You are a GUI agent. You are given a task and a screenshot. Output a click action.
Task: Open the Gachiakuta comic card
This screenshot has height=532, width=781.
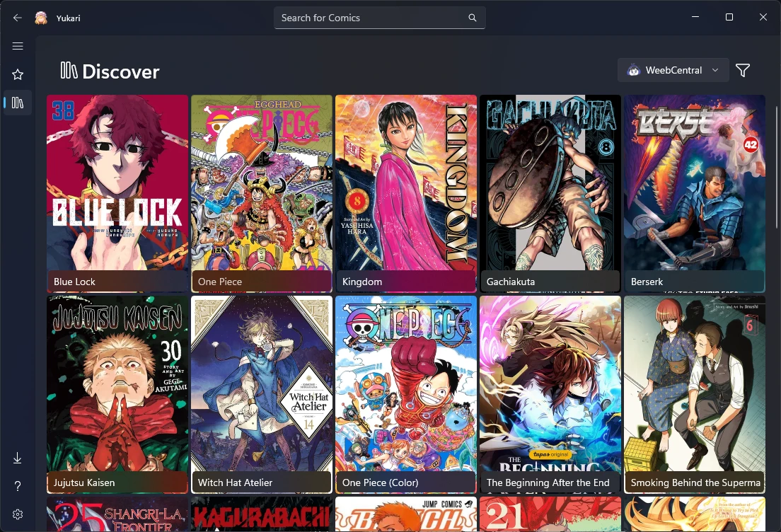tap(550, 194)
